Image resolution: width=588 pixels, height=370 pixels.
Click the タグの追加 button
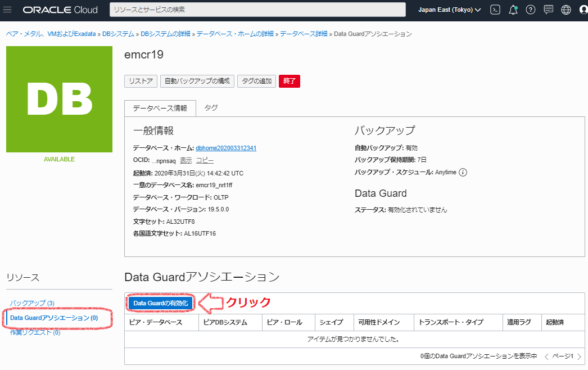coord(256,81)
